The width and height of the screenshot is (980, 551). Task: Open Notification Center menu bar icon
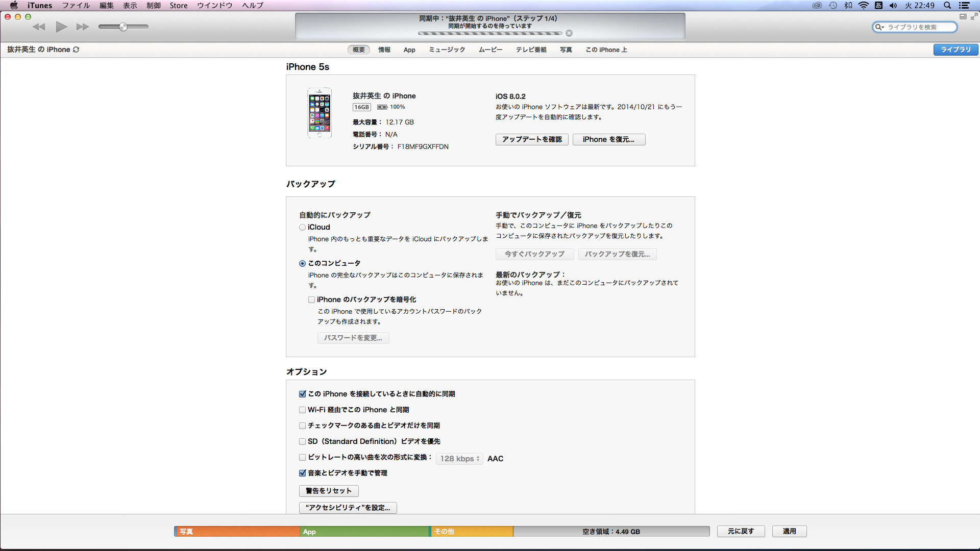tap(964, 6)
